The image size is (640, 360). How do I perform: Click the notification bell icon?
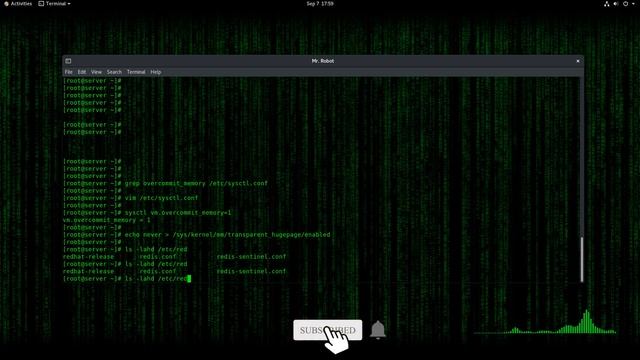378,330
